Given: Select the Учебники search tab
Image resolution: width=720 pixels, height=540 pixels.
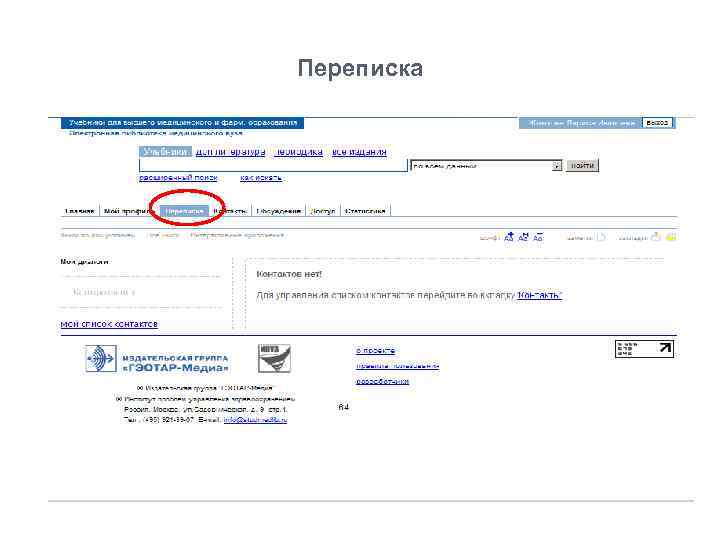Looking at the screenshot, I should click(165, 152).
